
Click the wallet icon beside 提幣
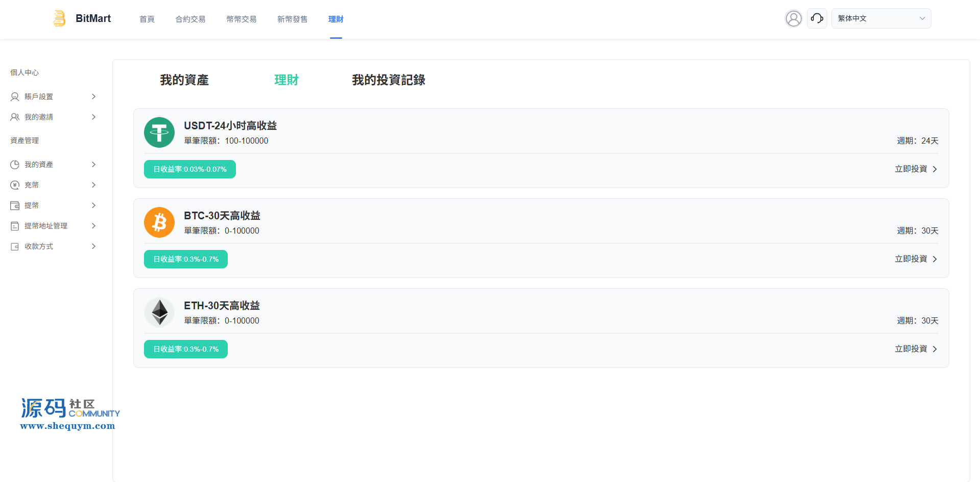tap(15, 205)
